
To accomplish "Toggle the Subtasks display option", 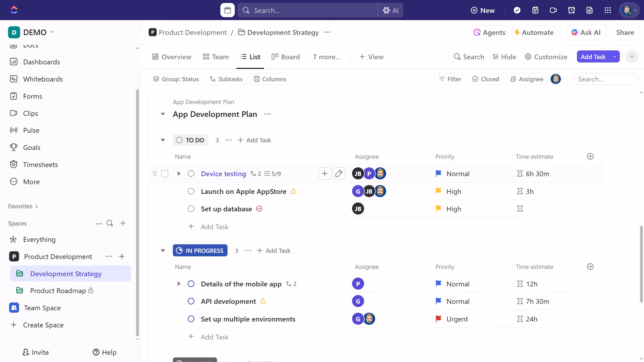I will click(x=226, y=79).
